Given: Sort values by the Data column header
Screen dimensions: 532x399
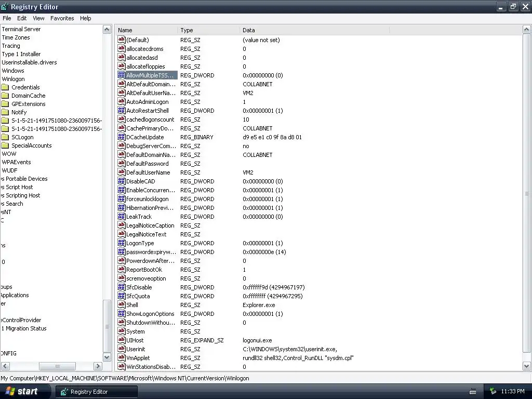Looking at the screenshot, I should click(x=314, y=30).
